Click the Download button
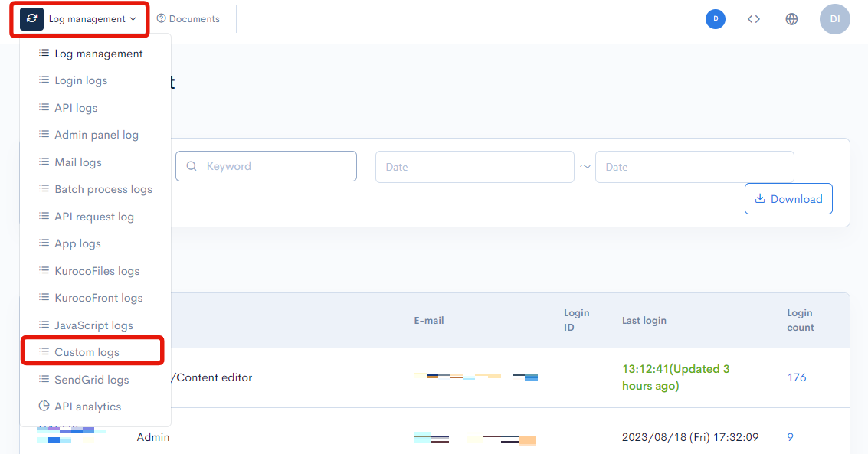 pos(788,198)
